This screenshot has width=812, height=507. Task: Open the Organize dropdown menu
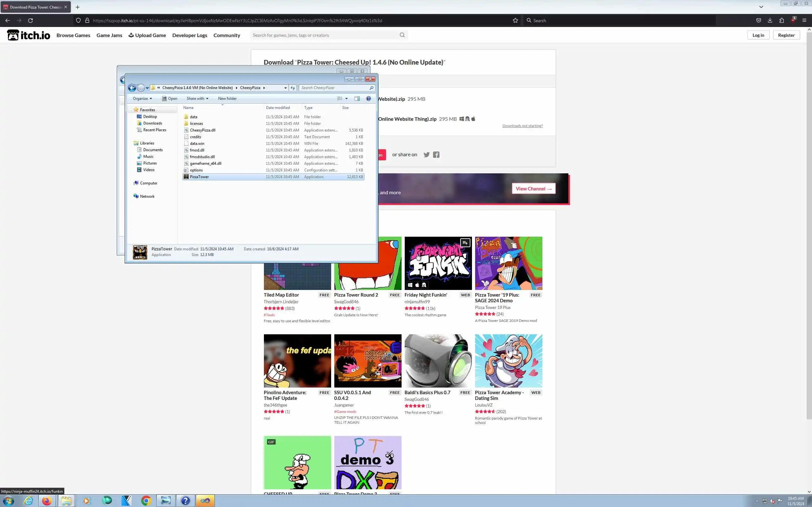point(142,99)
